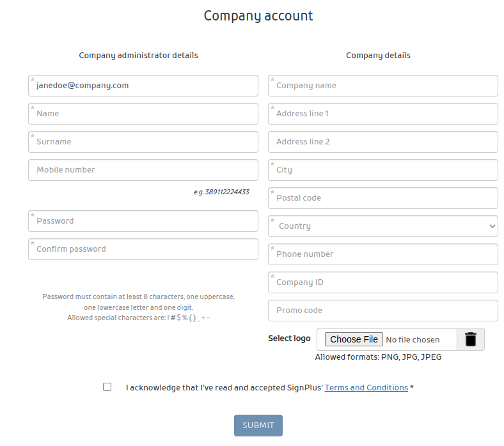
Task: Select the City input field
Action: pos(382,170)
